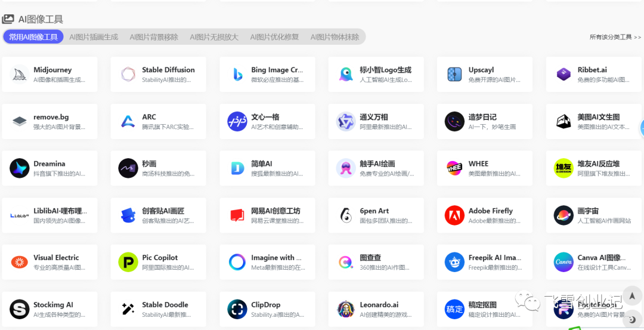Open the AI图片物体抹除 tab

[x=335, y=37]
